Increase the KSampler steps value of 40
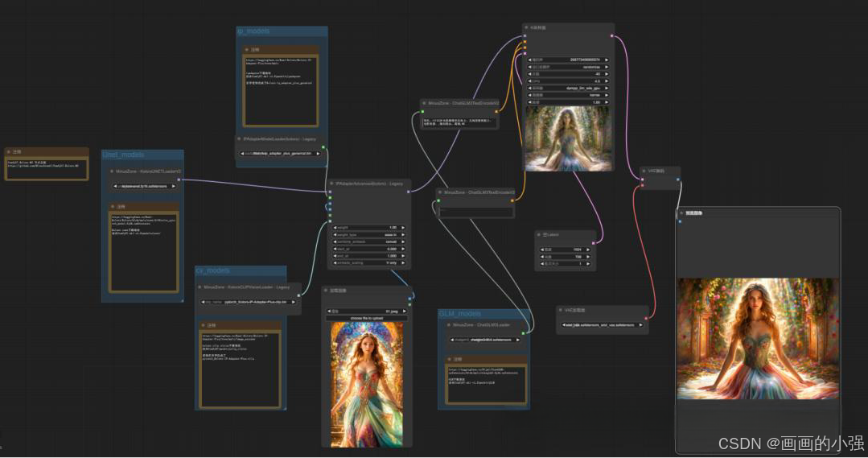 [607, 74]
